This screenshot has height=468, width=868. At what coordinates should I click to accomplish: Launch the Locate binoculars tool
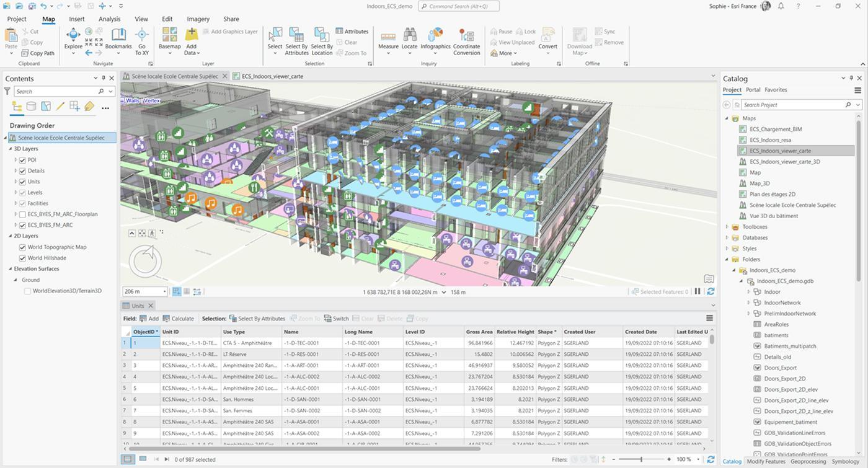pos(409,41)
